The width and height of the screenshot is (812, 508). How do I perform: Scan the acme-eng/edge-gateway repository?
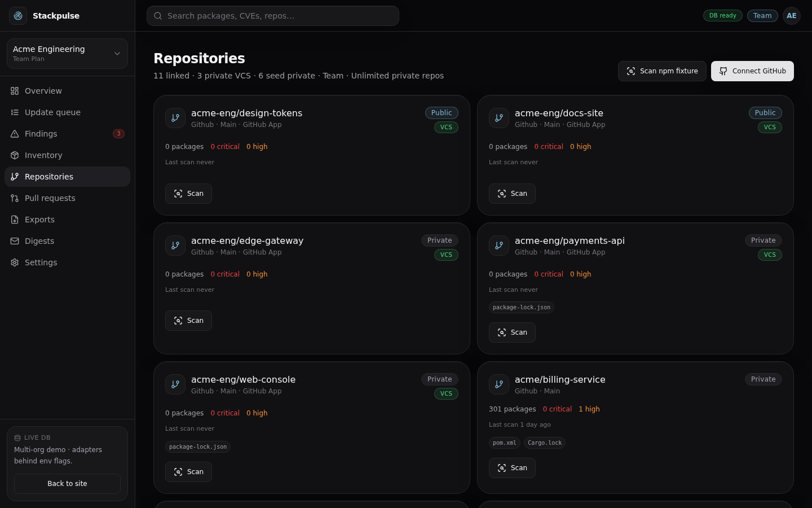pyautogui.click(x=188, y=321)
